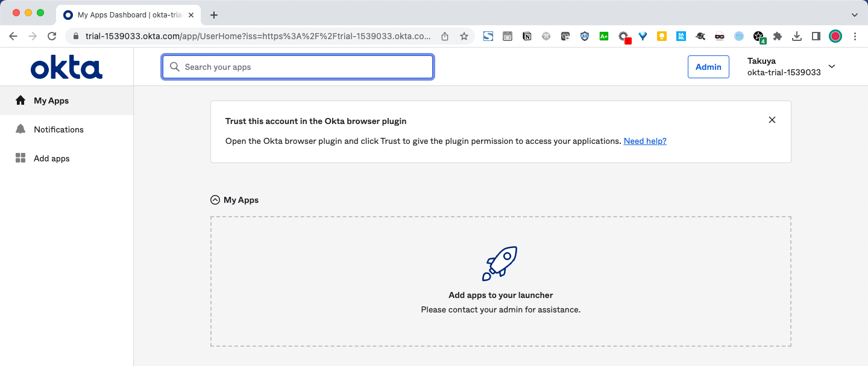Open the Chrome downloads icon
Viewport: 868px width, 366px height.
tap(797, 36)
